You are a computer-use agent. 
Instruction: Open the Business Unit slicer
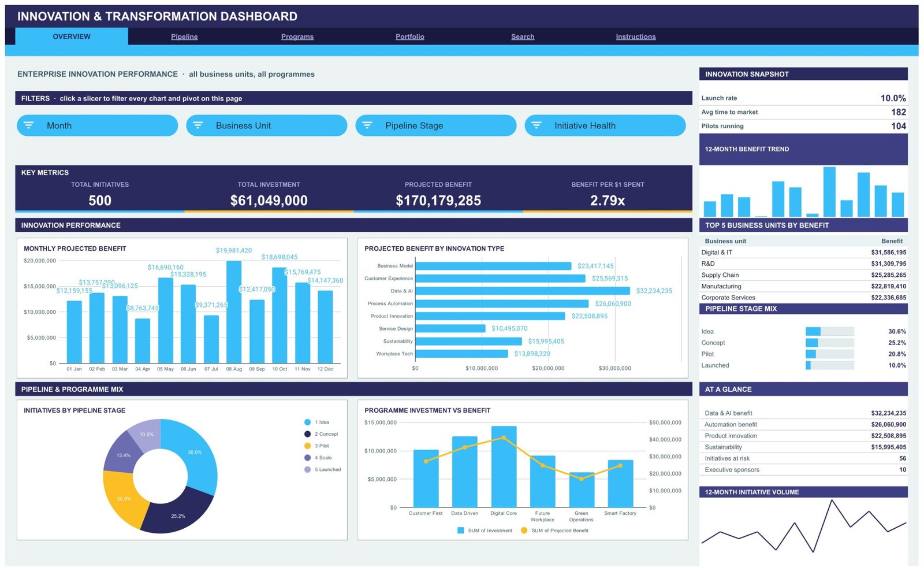(266, 125)
